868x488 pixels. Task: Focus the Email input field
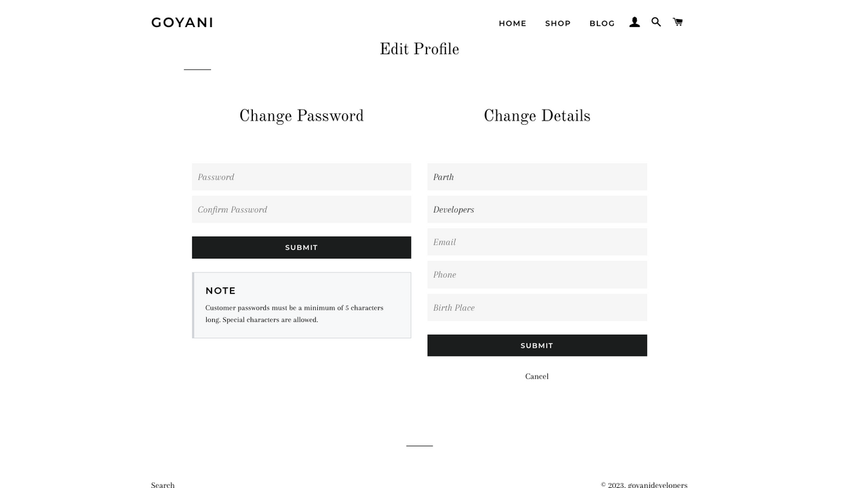[x=537, y=242]
